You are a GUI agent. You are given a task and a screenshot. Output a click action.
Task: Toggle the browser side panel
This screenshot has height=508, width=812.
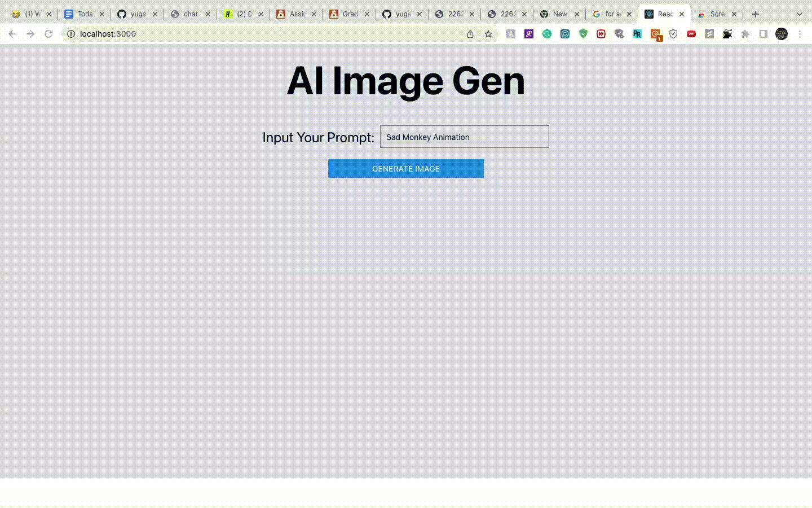[764, 34]
